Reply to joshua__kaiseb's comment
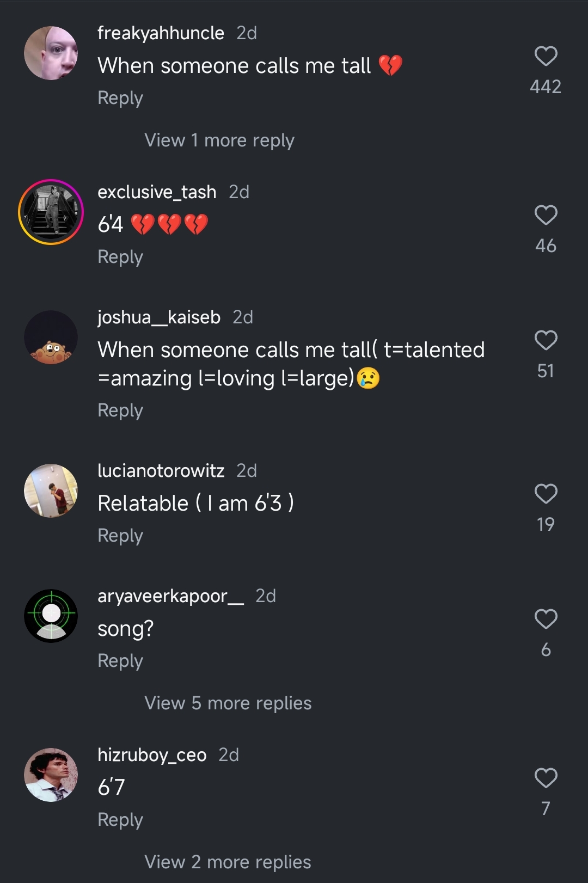 click(120, 410)
